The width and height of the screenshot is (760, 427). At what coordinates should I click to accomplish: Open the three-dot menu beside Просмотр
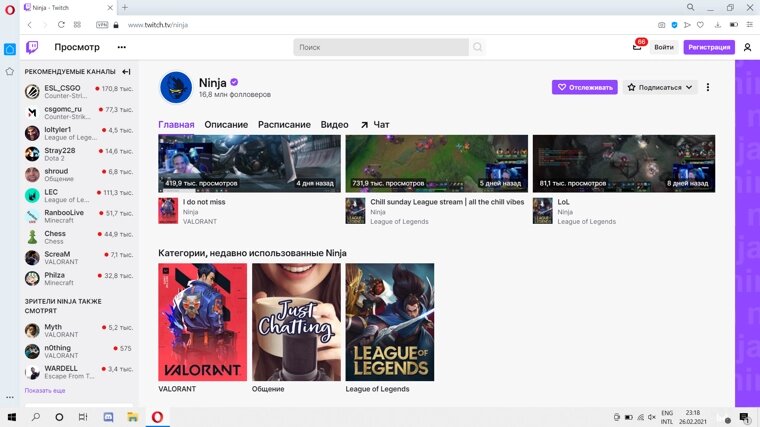[x=122, y=47]
